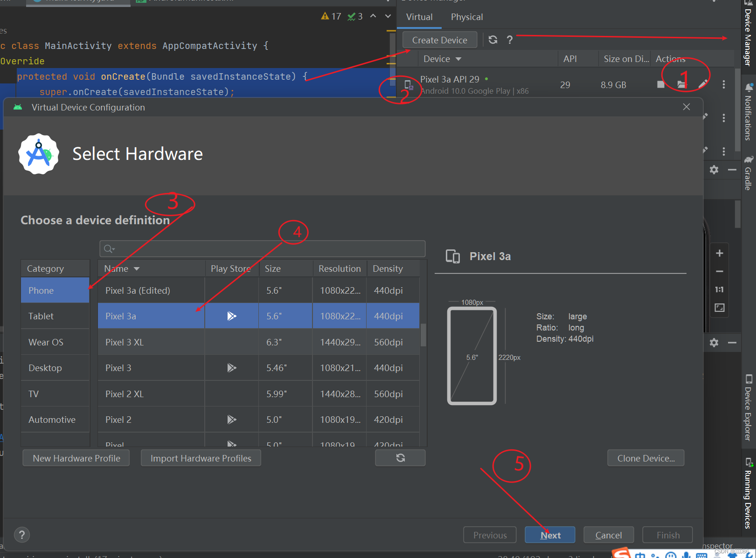Click the zoom-to-fit frame icon
The image size is (756, 558).
click(719, 308)
